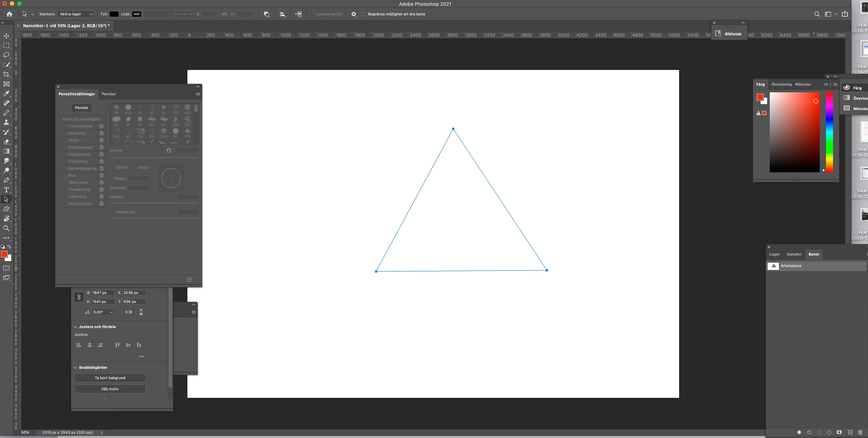868x438 pixels.
Task: Collapse the Justera och fördela section
Action: [x=75, y=327]
